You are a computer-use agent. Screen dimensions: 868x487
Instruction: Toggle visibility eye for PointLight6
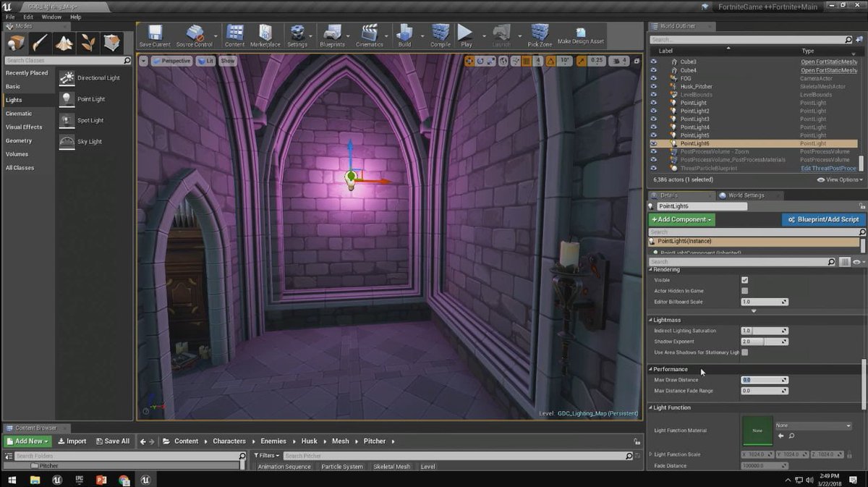[654, 143]
